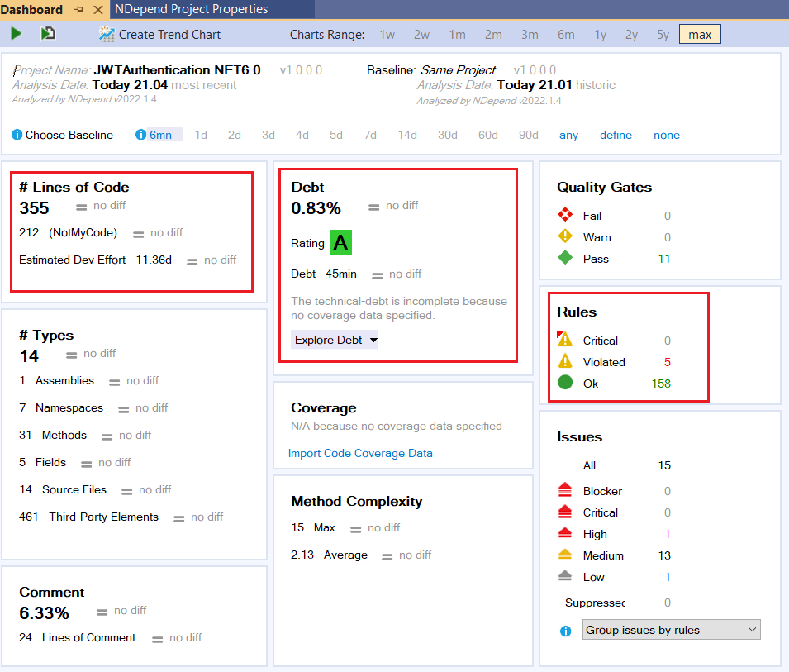Click the 0.83% debt value
789x672 pixels.
point(316,208)
